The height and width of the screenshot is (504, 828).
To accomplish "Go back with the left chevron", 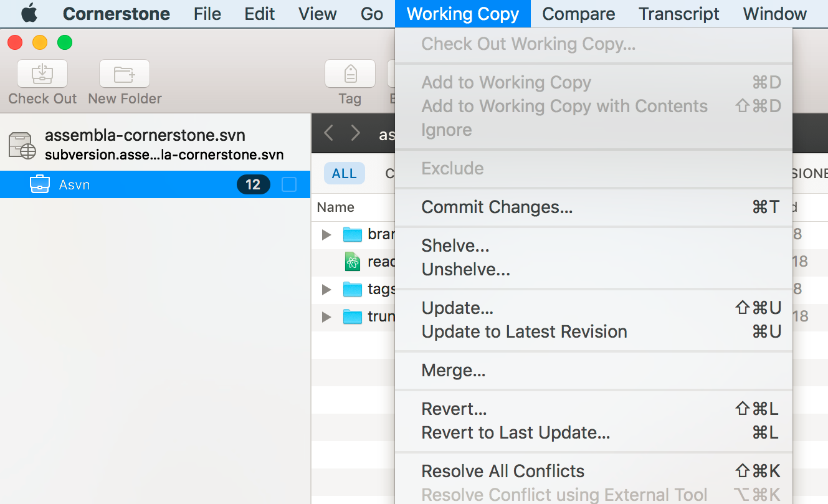I will tap(329, 133).
